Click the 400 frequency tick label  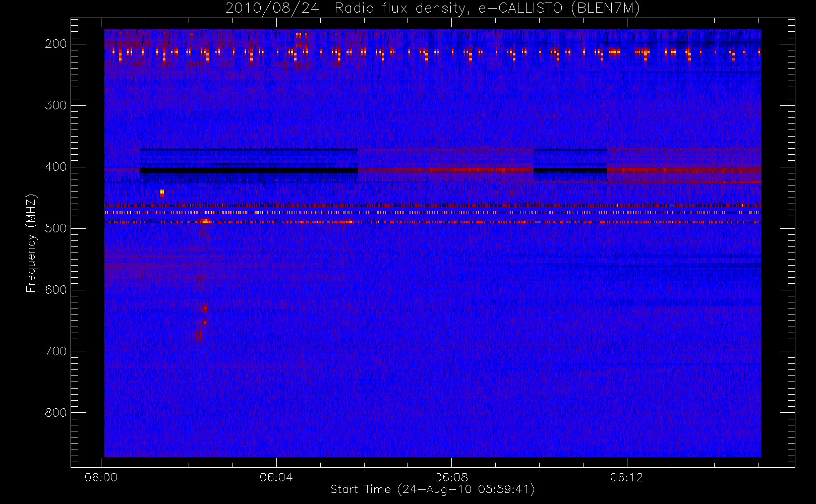(x=56, y=167)
